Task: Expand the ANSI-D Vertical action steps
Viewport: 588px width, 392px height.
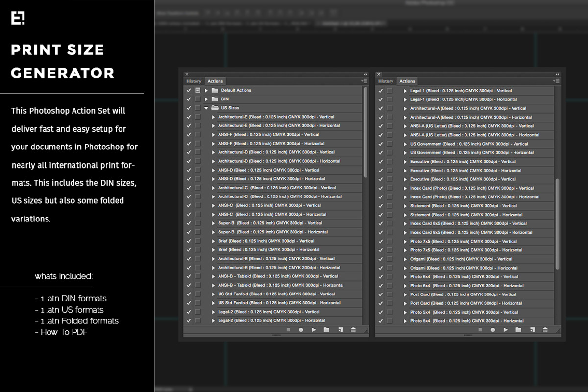Action: tap(214, 170)
